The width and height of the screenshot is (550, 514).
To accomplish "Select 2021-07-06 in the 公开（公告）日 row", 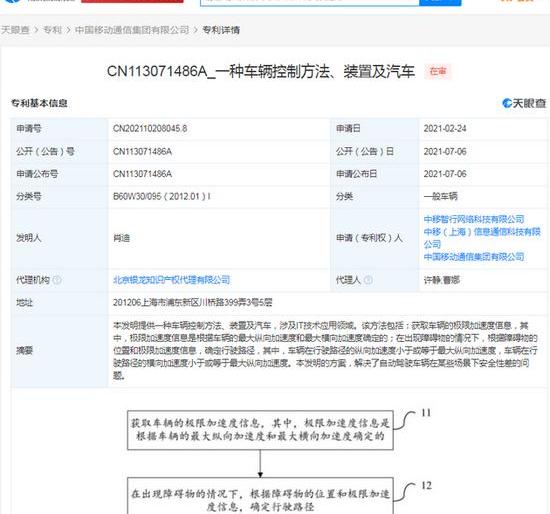I will [x=445, y=152].
